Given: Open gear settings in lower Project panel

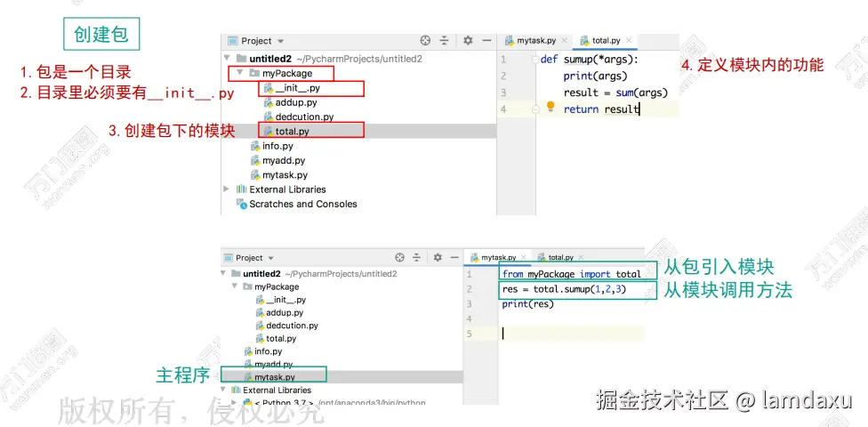Looking at the screenshot, I should click(x=438, y=257).
